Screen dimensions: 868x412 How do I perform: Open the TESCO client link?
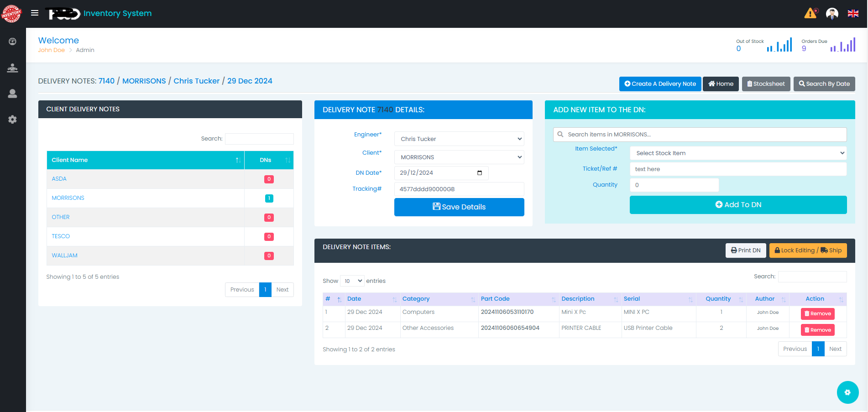pos(61,236)
